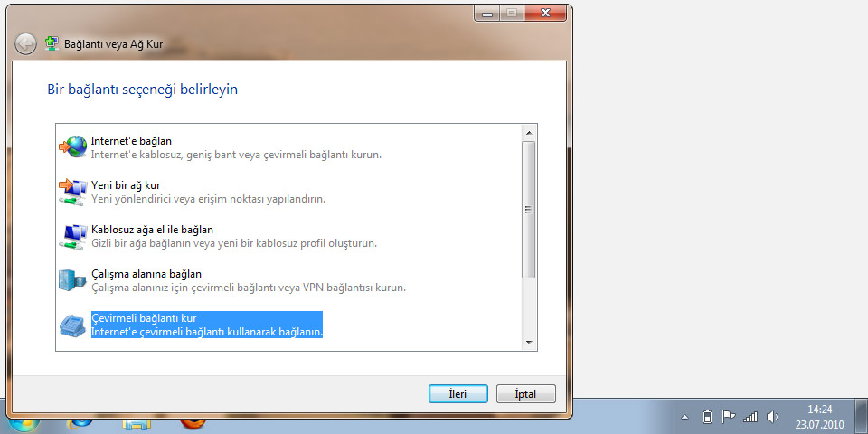Open the network signal bars icon in tray
Viewport: 868px width, 434px height.
pos(750,417)
